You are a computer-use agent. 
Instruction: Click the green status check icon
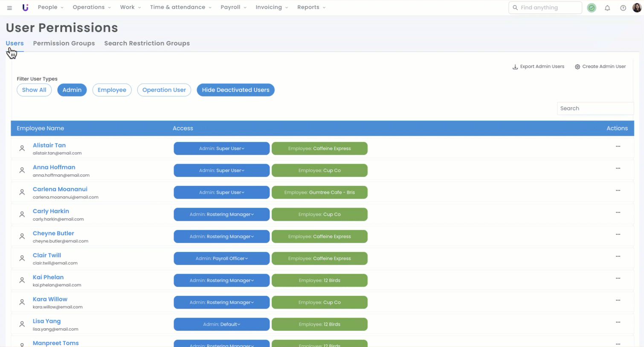click(592, 8)
